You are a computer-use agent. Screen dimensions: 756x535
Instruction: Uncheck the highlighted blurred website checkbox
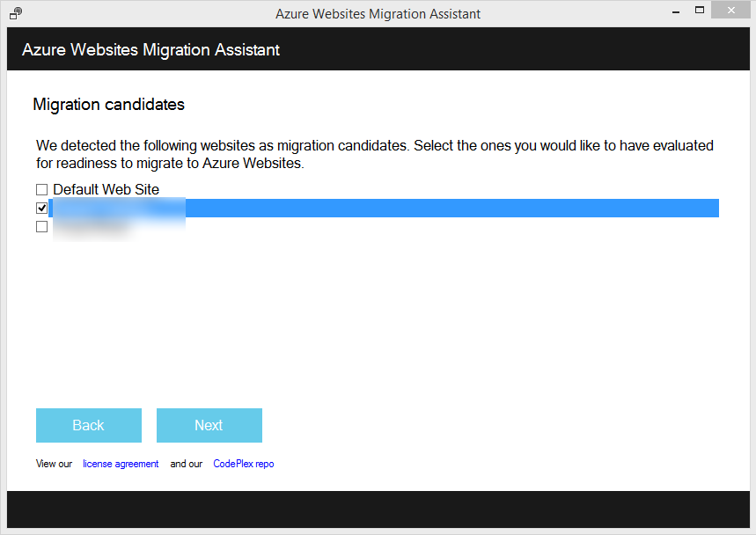(42, 208)
